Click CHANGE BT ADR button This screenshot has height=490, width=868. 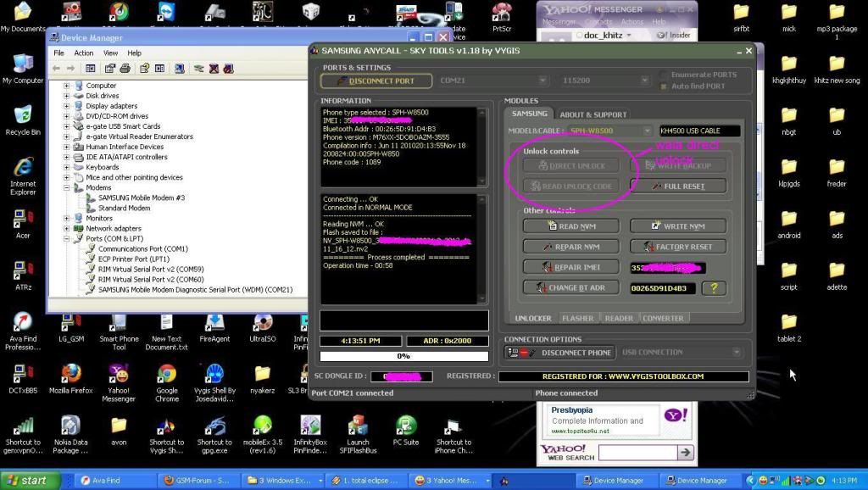[570, 288]
